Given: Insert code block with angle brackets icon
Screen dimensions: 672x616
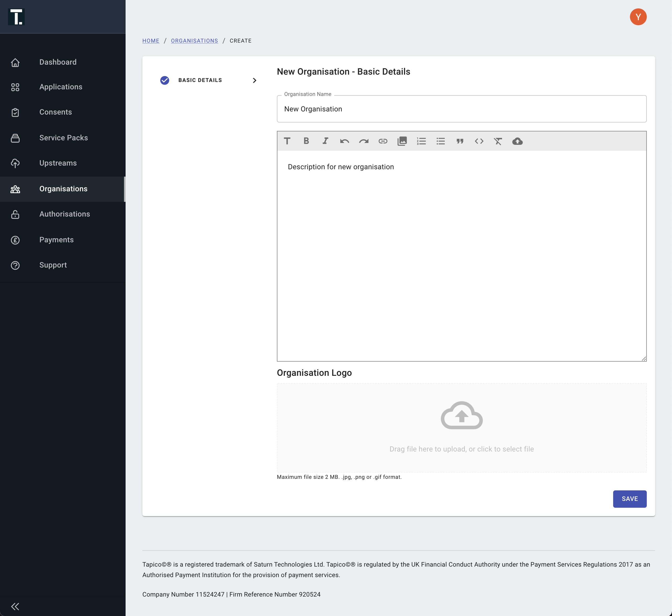Looking at the screenshot, I should (479, 141).
